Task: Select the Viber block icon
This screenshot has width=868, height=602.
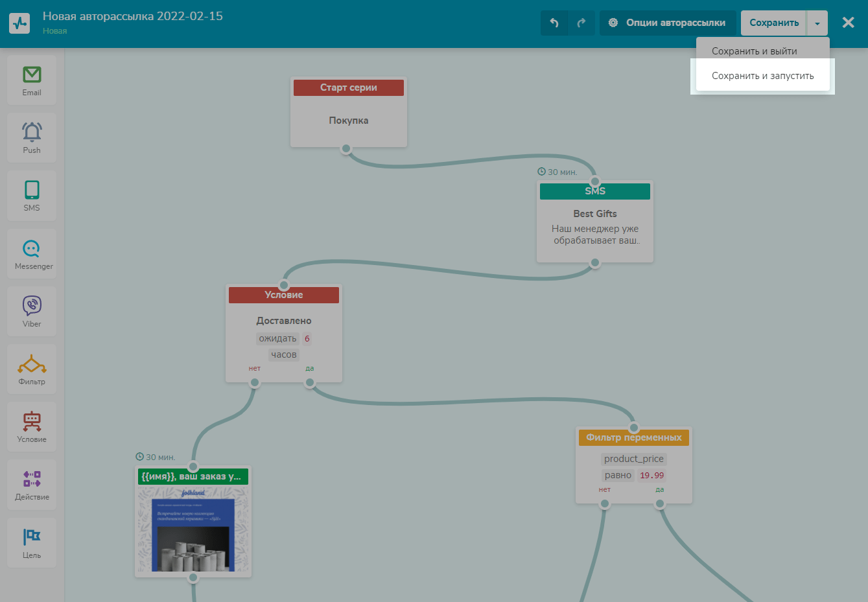Action: coord(32,312)
